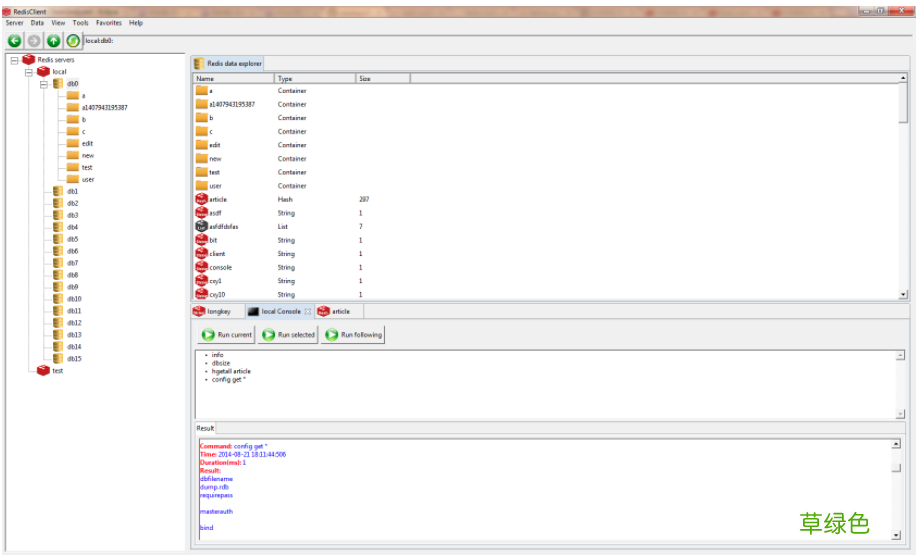Click the db5 database icon in tree
This screenshot has width=919, height=557.
(x=58, y=239)
